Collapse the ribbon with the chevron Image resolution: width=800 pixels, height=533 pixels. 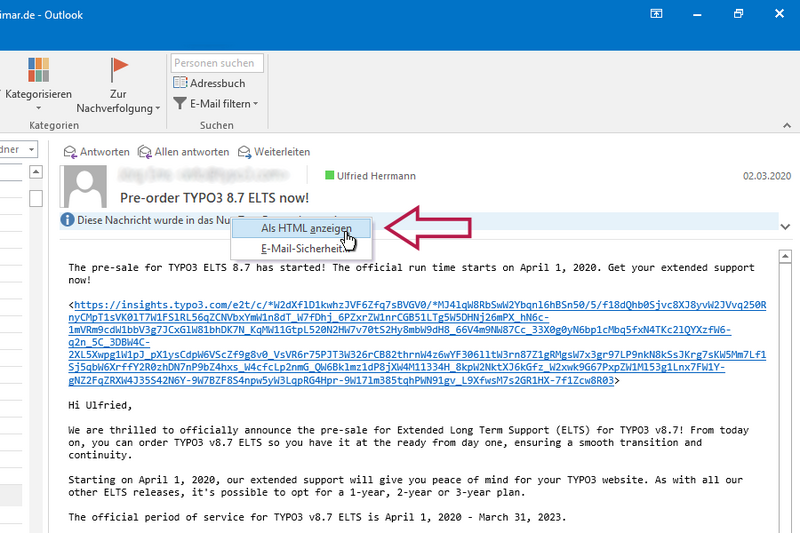click(787, 125)
